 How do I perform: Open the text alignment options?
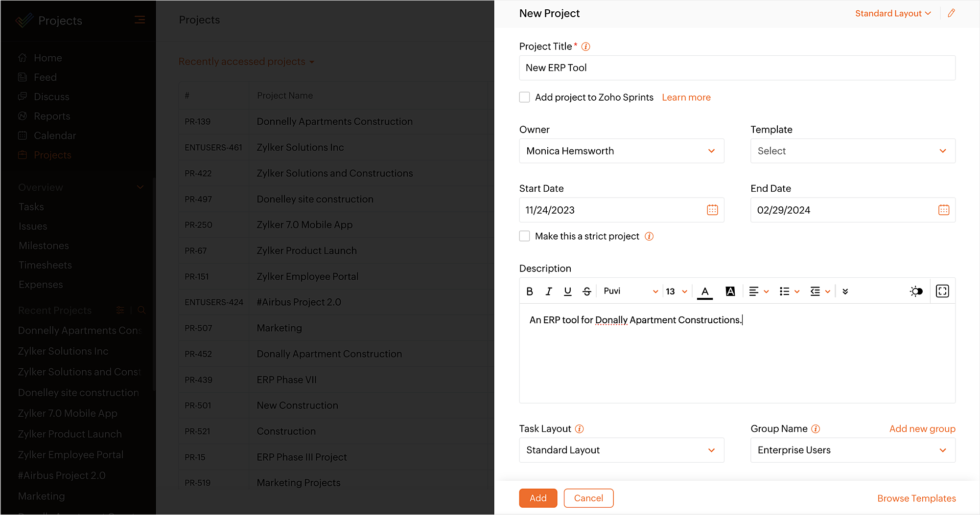click(x=759, y=291)
